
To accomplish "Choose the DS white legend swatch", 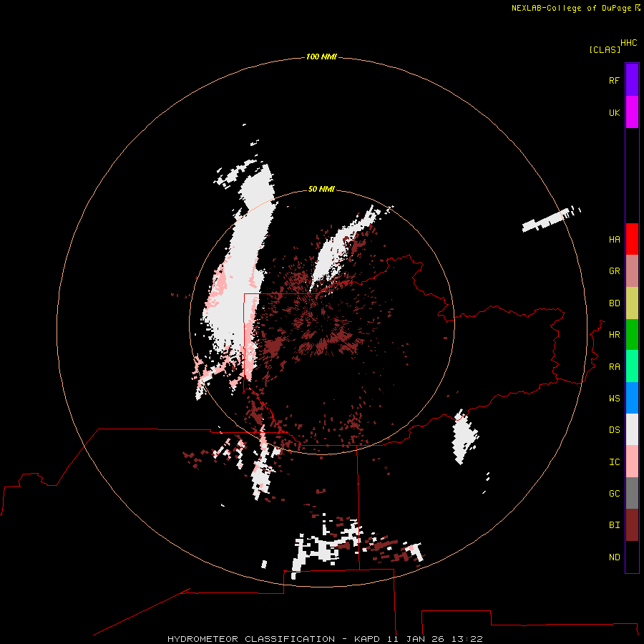I will (632, 429).
